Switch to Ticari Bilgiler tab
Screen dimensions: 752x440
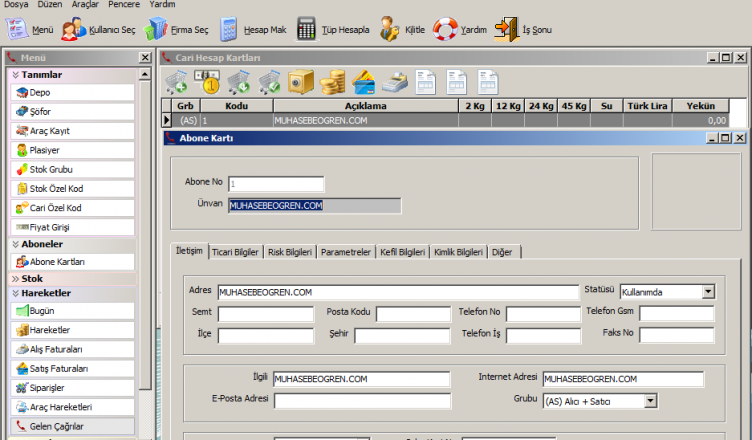[x=235, y=252]
